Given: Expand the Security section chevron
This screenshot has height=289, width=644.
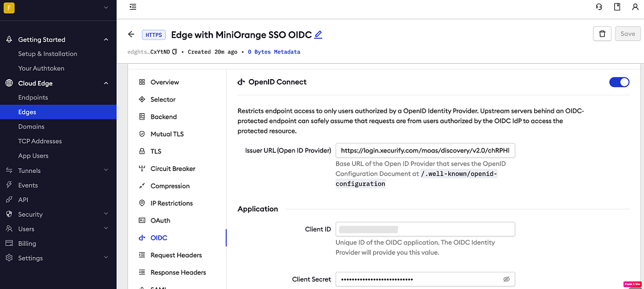Looking at the screenshot, I should coord(106,214).
